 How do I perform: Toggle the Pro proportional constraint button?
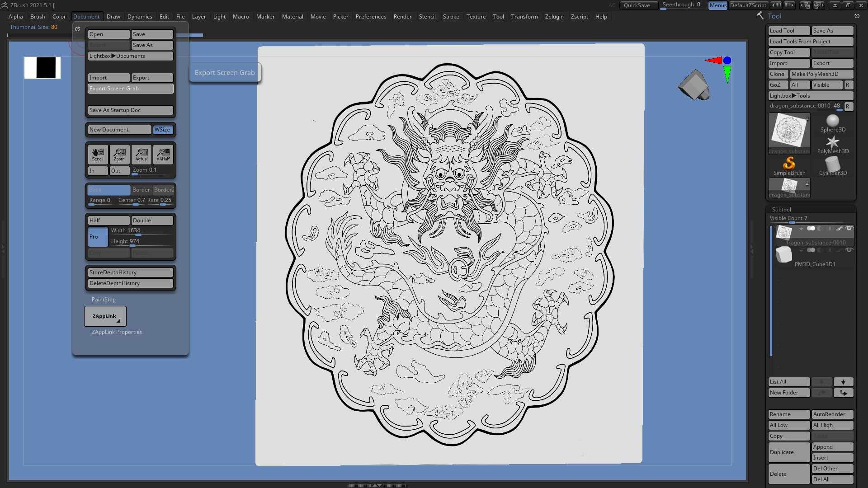point(98,237)
